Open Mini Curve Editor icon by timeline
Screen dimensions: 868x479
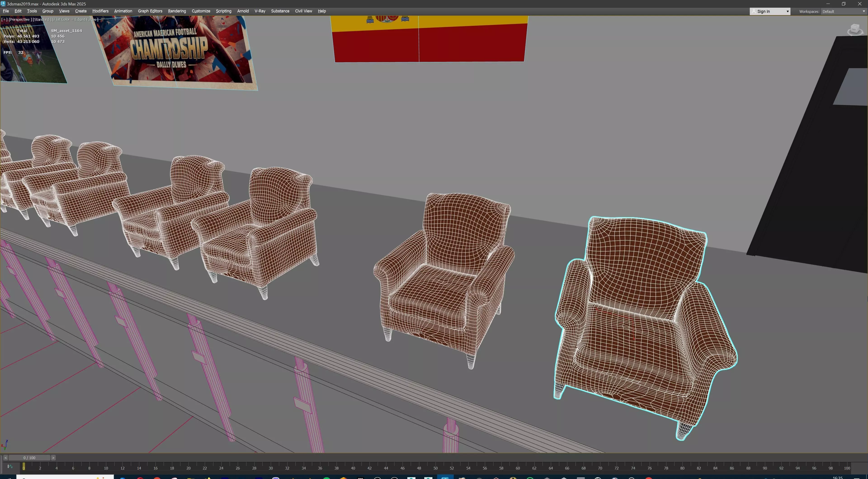pyautogui.click(x=10, y=467)
